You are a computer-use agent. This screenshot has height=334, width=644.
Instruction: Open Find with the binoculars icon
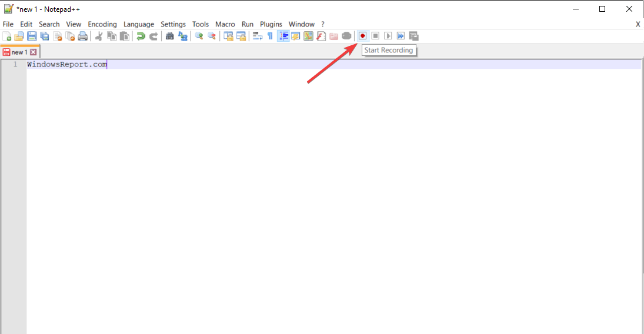click(x=169, y=36)
